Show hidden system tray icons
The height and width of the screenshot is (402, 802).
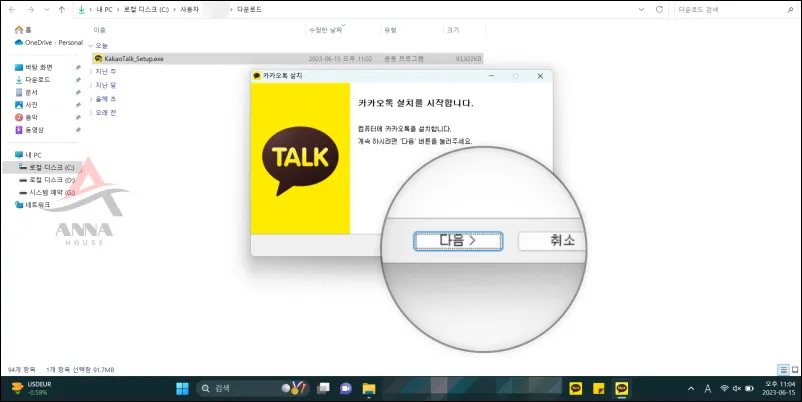691,389
